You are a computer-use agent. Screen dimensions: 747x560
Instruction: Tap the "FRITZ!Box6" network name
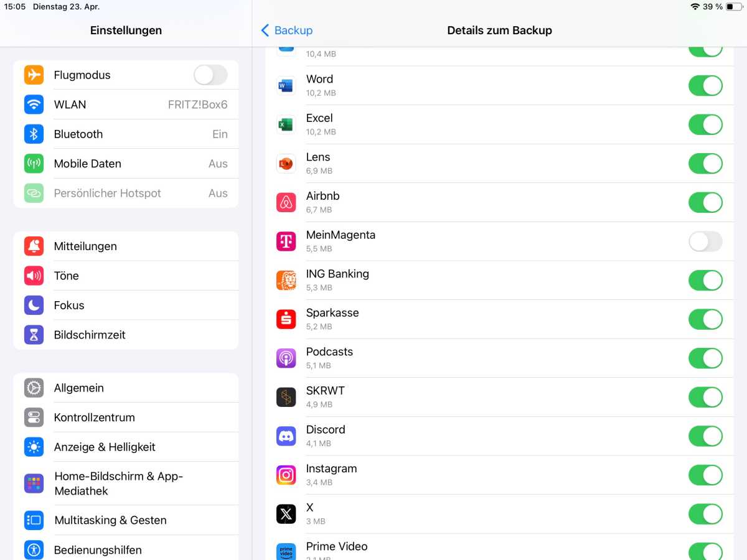(x=198, y=105)
